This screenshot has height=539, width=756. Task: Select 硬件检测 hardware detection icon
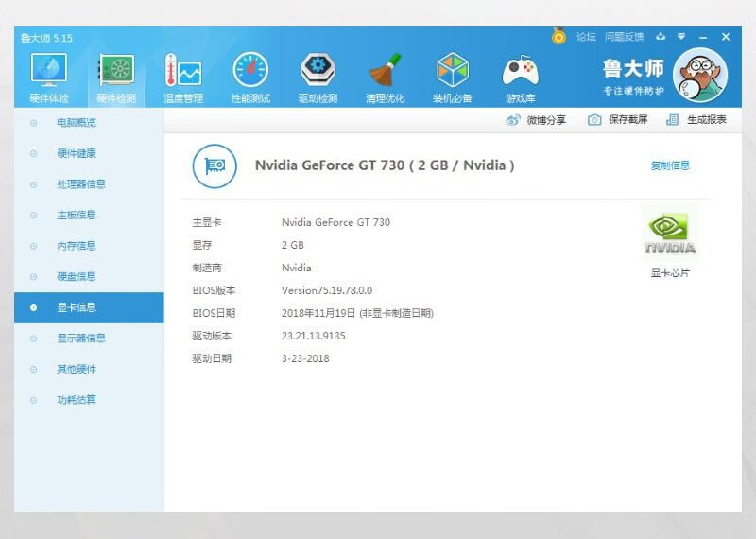(x=116, y=71)
